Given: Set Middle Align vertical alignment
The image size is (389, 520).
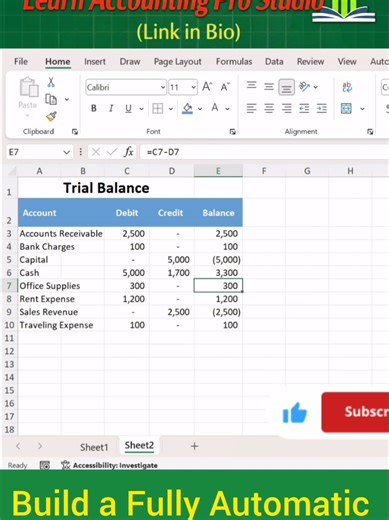Looking at the screenshot, I should (269, 87).
